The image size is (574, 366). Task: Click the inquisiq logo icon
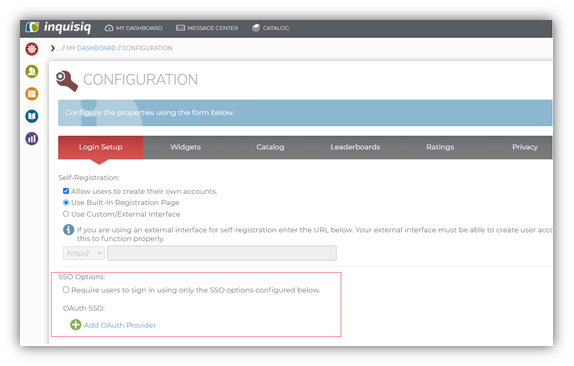click(x=32, y=27)
